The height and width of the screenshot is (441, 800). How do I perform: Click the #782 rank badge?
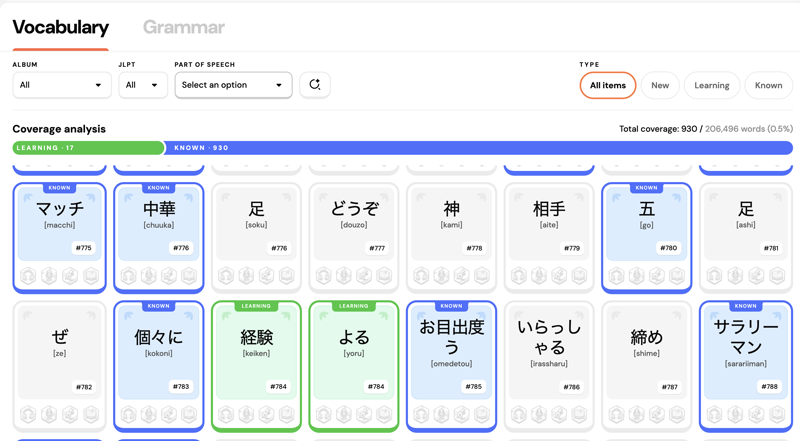[84, 387]
